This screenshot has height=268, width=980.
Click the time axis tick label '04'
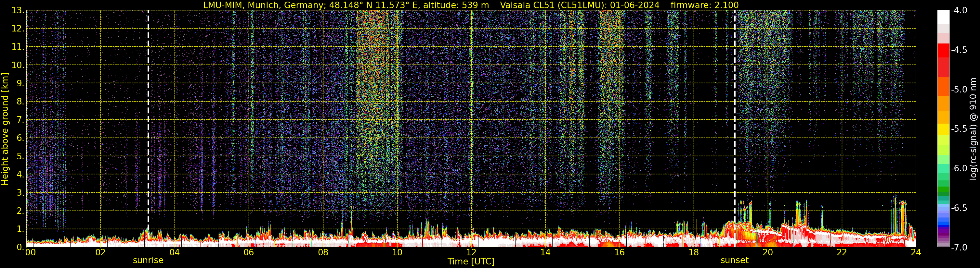[175, 253]
